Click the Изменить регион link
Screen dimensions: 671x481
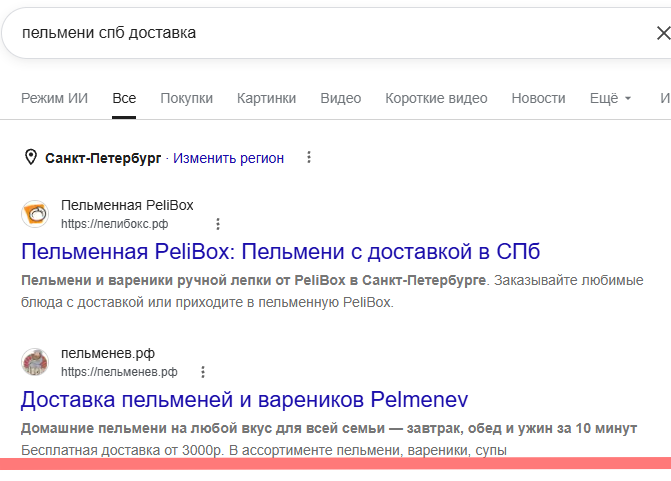(x=229, y=158)
